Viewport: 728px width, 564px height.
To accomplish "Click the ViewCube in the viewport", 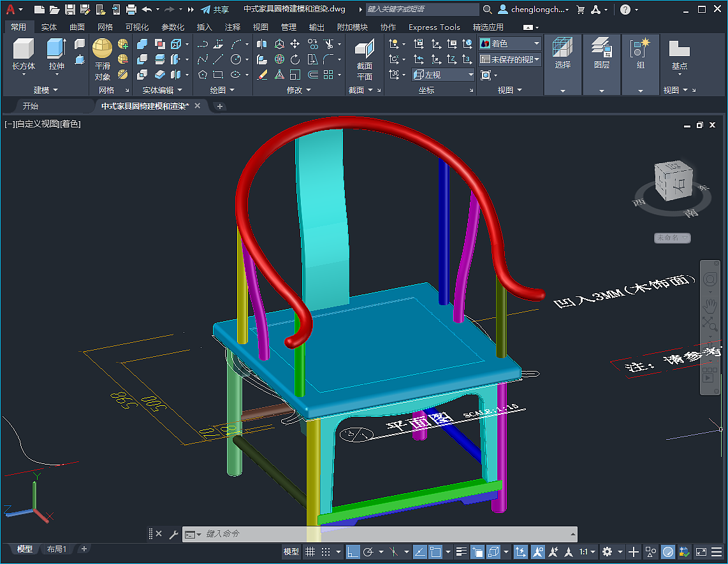I will click(673, 181).
